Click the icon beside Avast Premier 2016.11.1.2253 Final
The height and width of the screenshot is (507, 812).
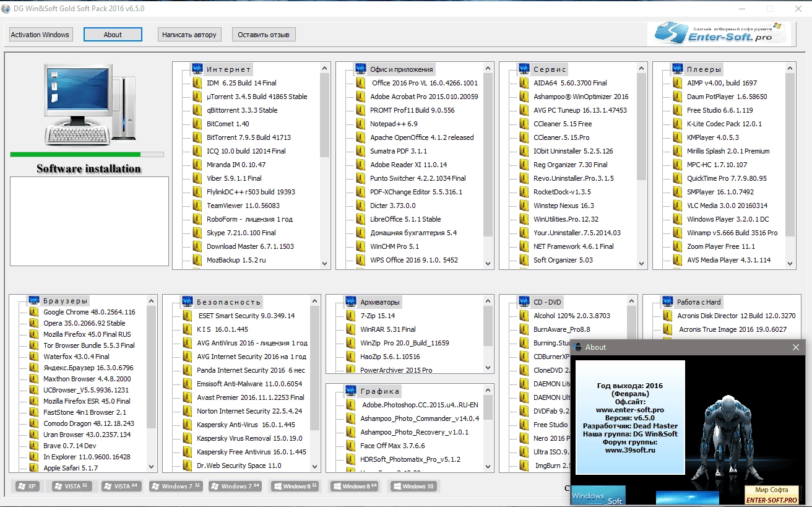tap(188, 397)
